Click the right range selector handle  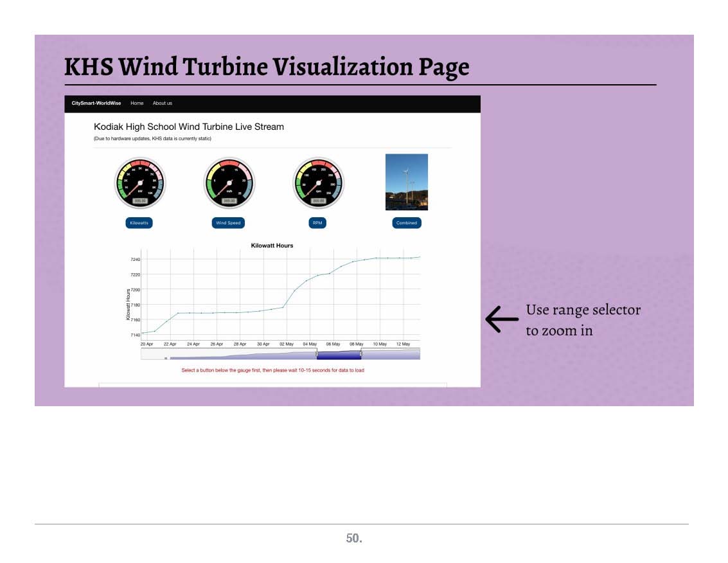click(361, 354)
